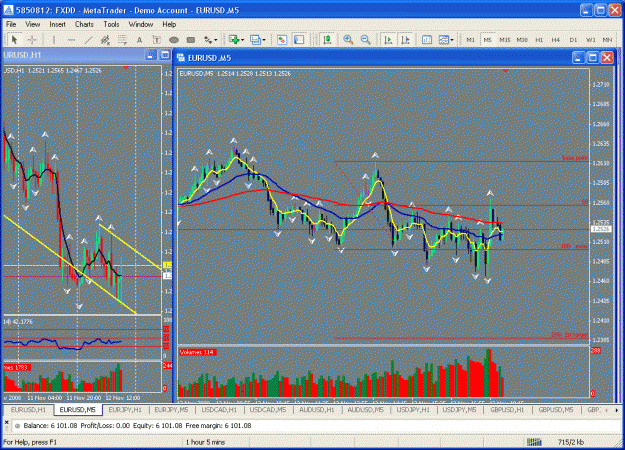Switch to H1 timeframe
Screen dimensions: 625x450
pyautogui.click(x=539, y=40)
